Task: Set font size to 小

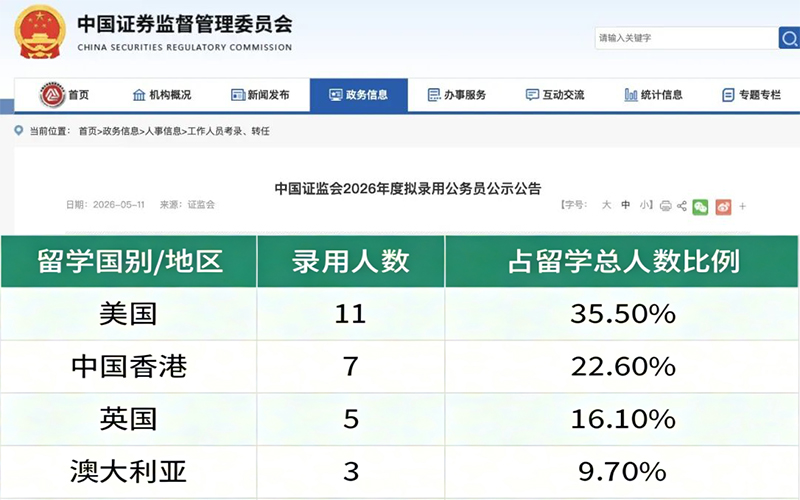Action: pos(644,205)
